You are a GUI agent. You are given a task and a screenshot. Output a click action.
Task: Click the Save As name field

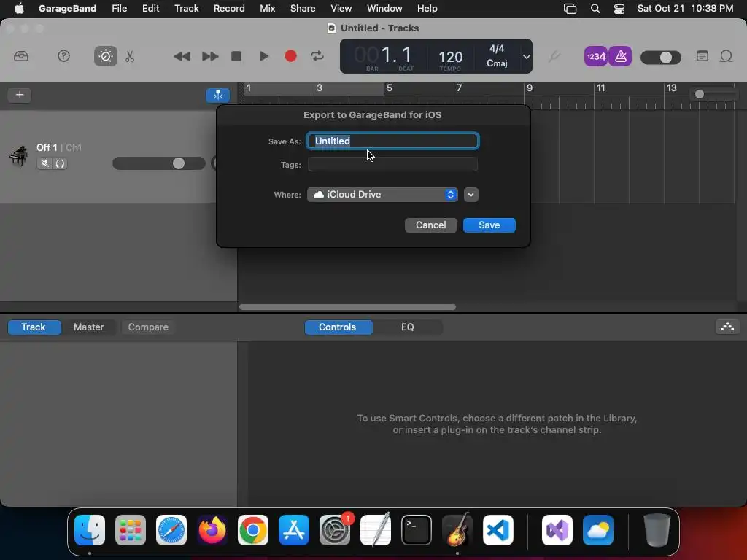pyautogui.click(x=392, y=141)
